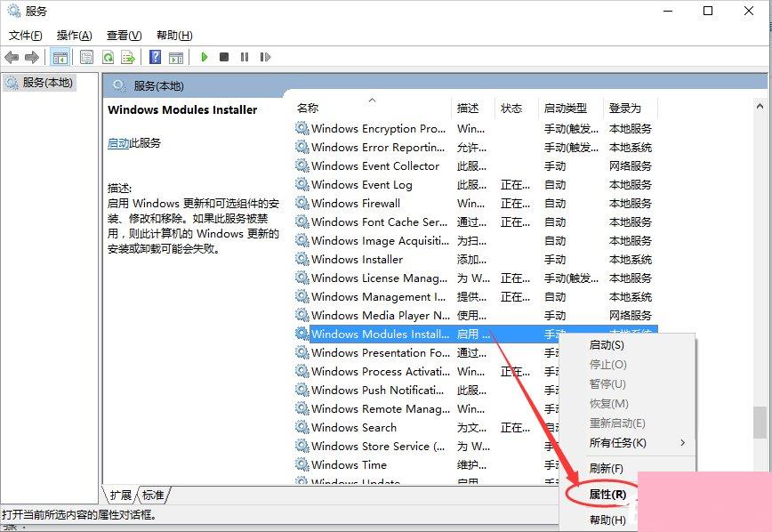This screenshot has width=772, height=532.
Task: Sort by the 登录为 column header
Action: 624,108
